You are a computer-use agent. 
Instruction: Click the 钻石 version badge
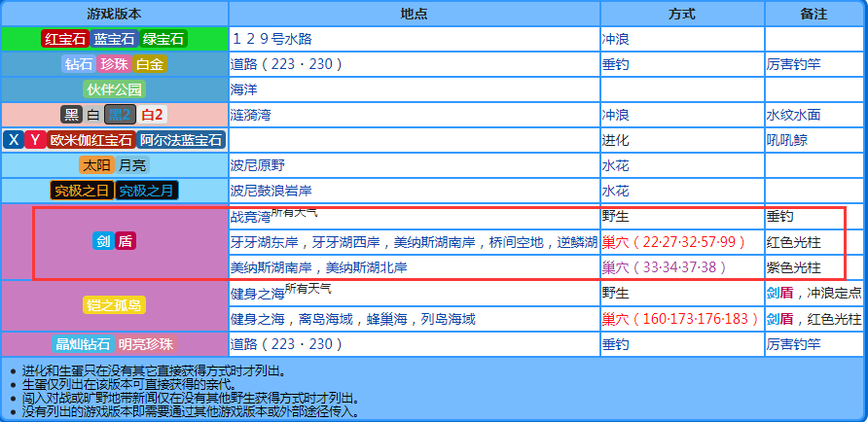click(79, 65)
